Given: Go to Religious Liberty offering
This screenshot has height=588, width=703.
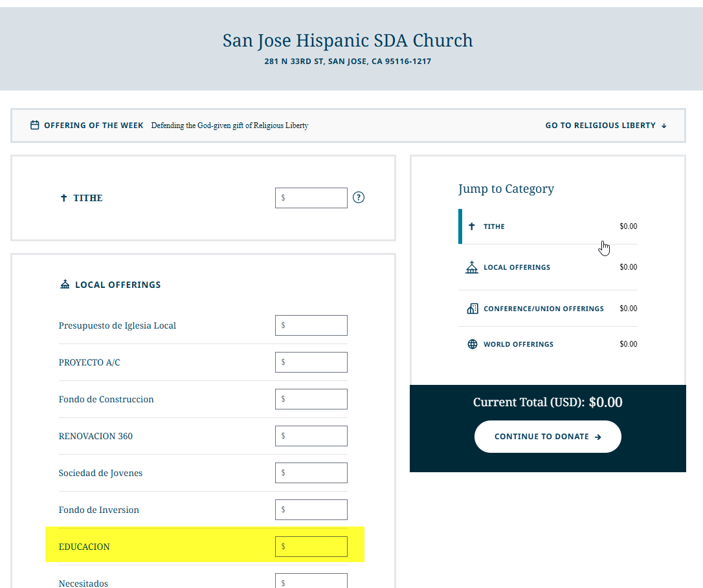Looking at the screenshot, I should point(606,125).
